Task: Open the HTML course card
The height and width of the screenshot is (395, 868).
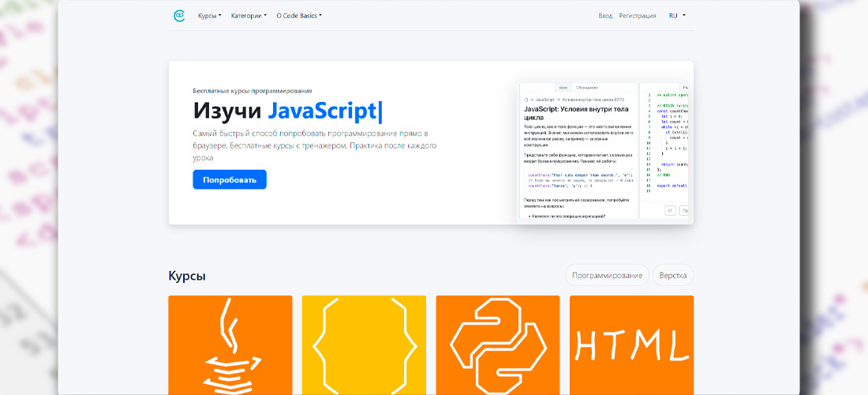Action: pyautogui.click(x=631, y=345)
